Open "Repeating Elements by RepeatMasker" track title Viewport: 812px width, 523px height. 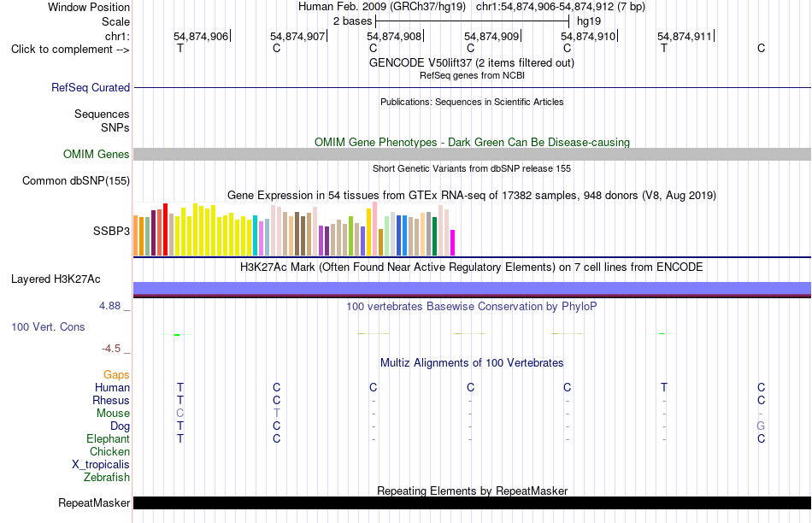(x=472, y=491)
